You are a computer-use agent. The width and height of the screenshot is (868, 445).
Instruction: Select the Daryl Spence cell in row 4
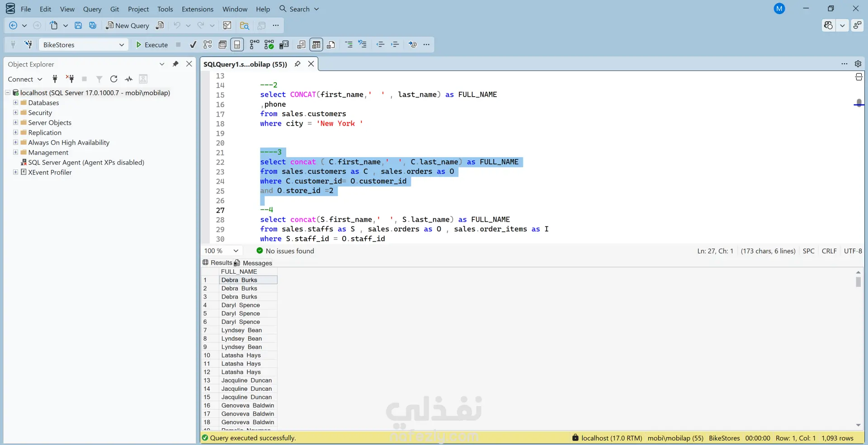(248, 305)
